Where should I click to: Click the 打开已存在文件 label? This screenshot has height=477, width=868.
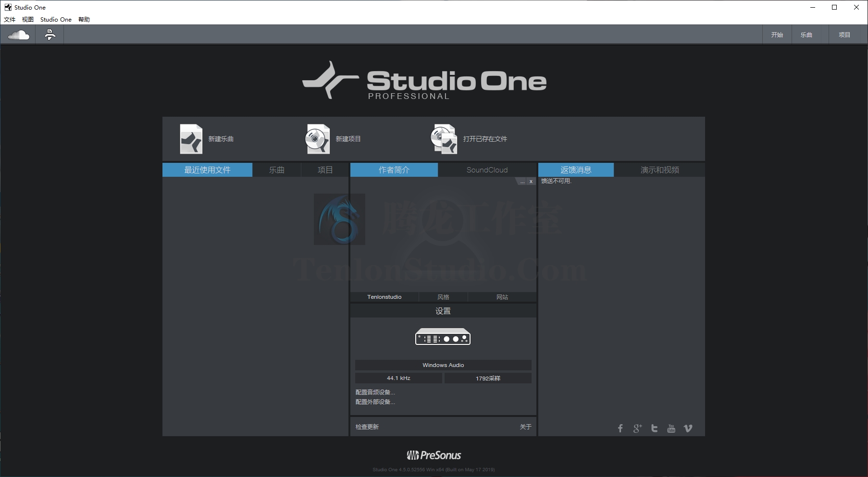click(x=485, y=139)
